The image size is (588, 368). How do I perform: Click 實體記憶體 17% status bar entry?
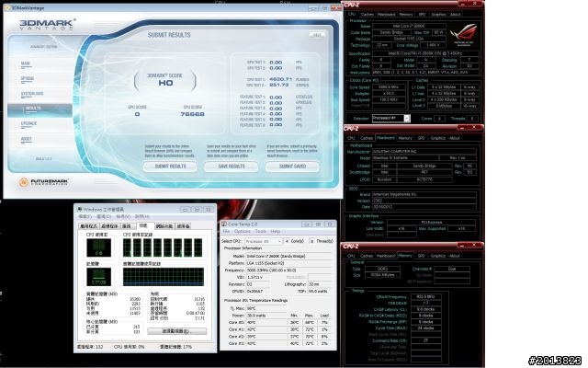pyautogui.click(x=175, y=347)
